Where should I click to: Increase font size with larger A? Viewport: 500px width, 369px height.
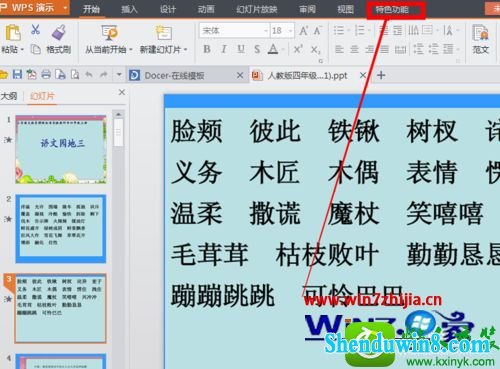(303, 31)
